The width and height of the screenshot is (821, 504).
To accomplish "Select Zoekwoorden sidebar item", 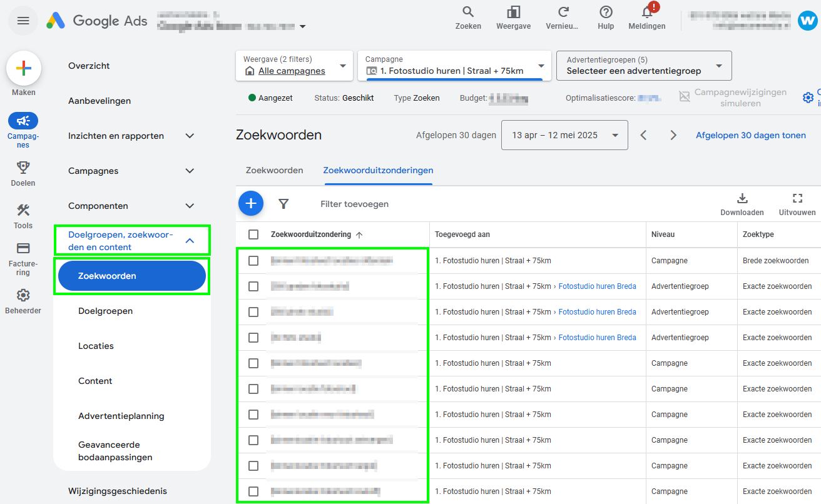I will (131, 276).
